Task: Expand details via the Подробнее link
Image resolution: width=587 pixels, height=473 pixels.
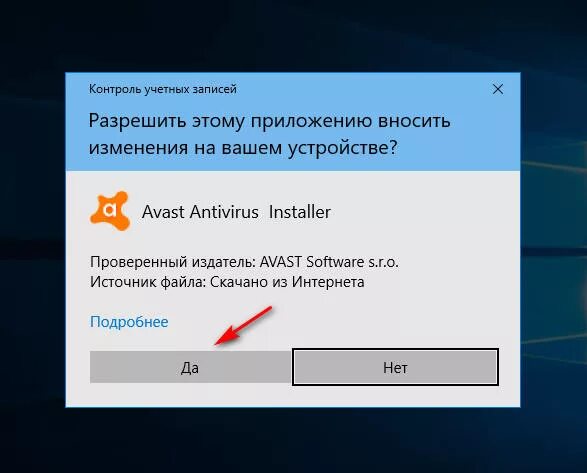Action: [129, 322]
